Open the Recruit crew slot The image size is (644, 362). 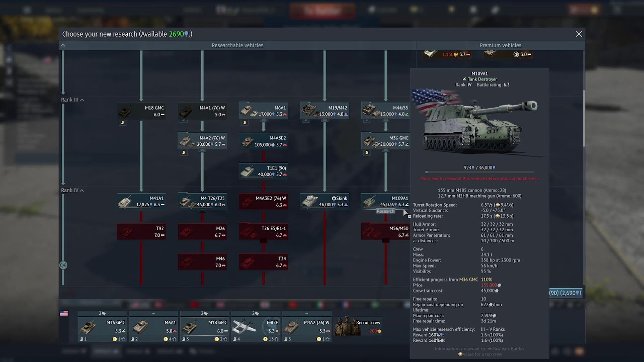click(x=358, y=326)
